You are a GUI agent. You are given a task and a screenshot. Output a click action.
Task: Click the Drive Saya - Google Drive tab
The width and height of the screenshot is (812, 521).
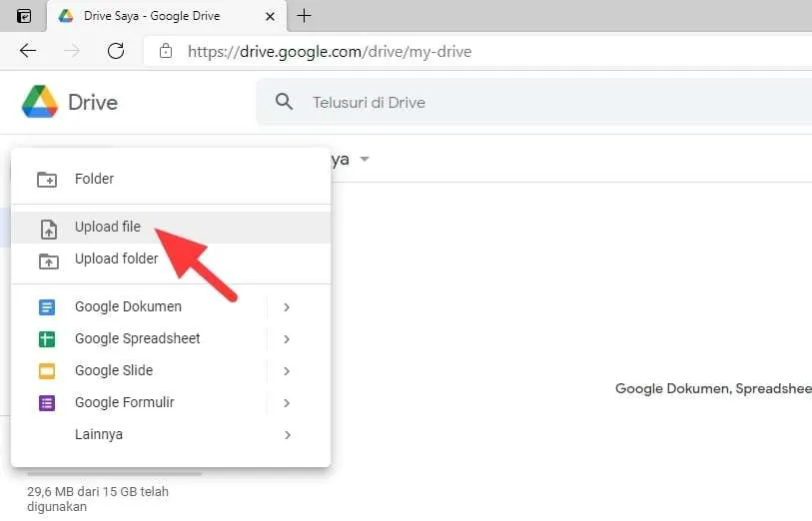pos(166,16)
